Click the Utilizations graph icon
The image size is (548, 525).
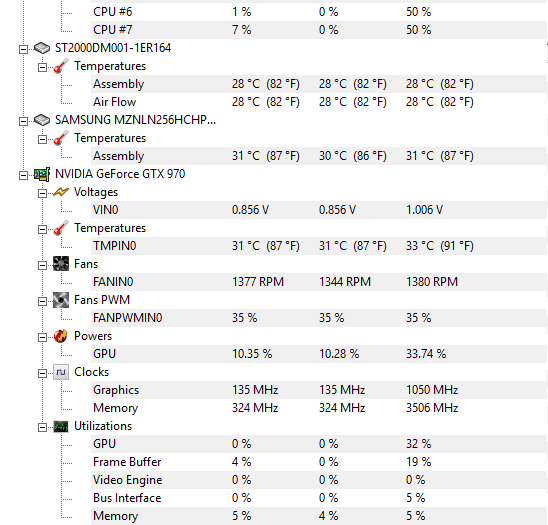(61, 426)
